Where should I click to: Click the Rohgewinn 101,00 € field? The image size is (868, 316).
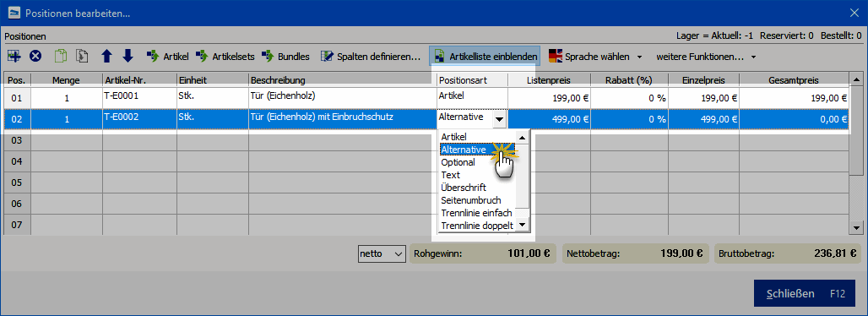click(x=482, y=254)
